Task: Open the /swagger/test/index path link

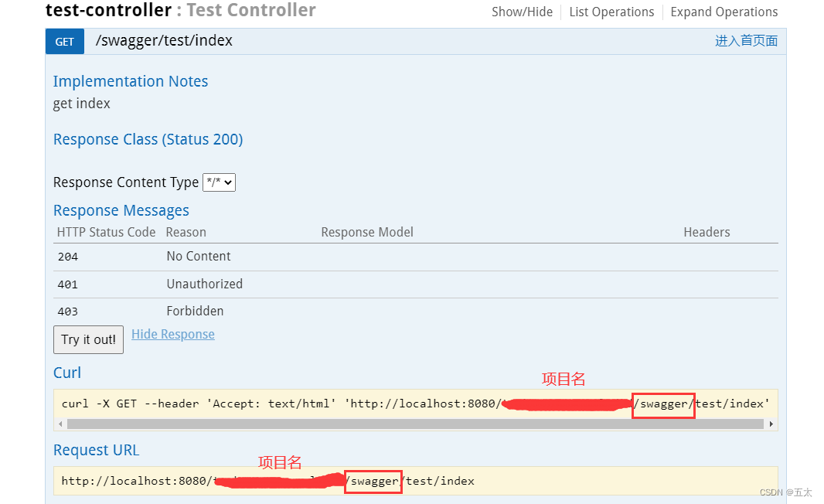Action: click(164, 41)
